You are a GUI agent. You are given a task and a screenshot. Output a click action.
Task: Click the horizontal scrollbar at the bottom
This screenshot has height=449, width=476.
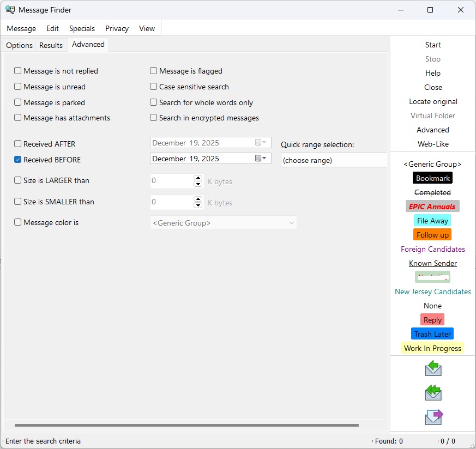pos(186,425)
